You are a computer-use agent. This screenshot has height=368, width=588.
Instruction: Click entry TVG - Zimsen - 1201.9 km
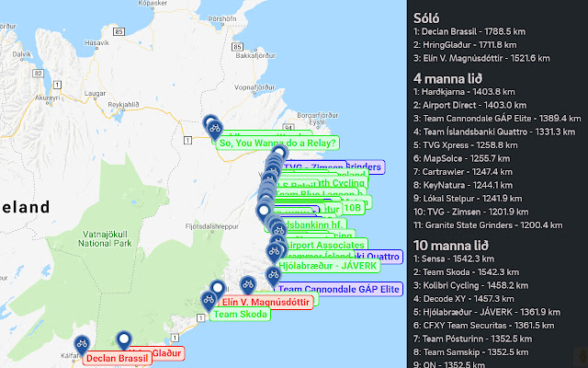(470, 212)
